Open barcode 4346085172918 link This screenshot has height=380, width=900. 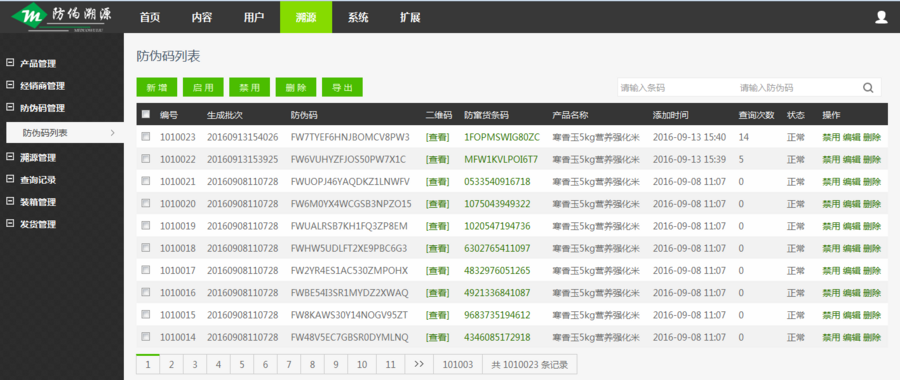coord(497,337)
